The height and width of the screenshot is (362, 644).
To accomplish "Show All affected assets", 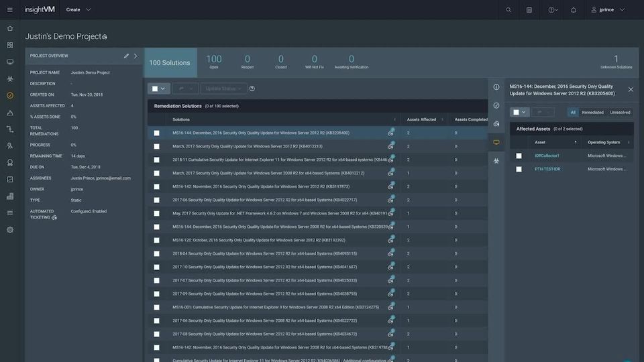I will (x=573, y=113).
